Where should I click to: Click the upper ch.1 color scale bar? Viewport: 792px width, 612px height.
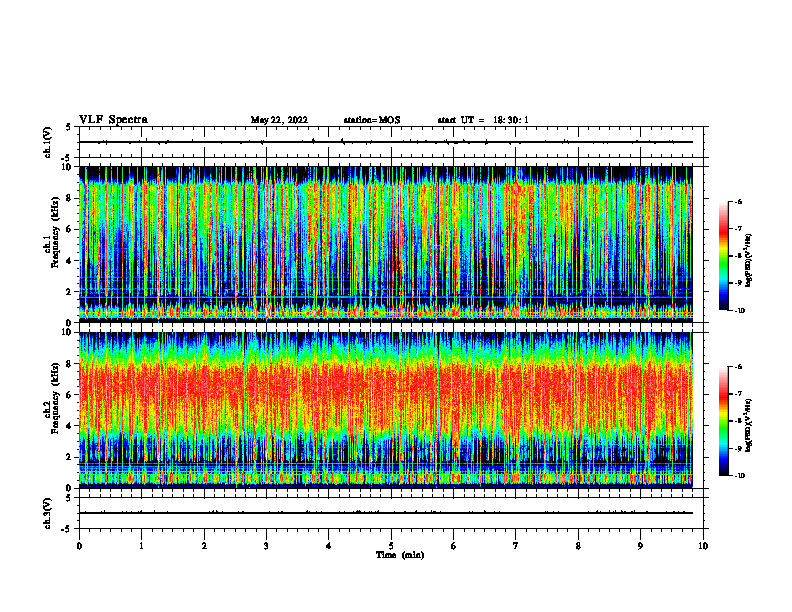point(723,256)
